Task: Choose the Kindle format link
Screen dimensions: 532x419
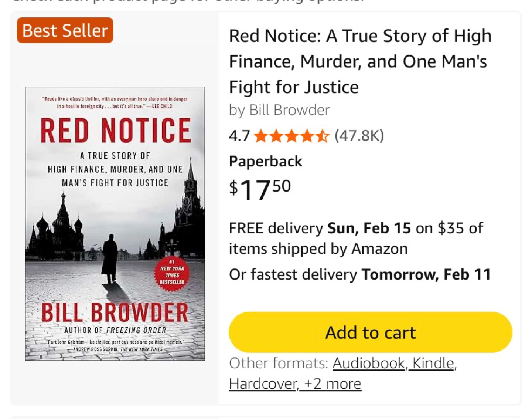Action: pos(434,364)
